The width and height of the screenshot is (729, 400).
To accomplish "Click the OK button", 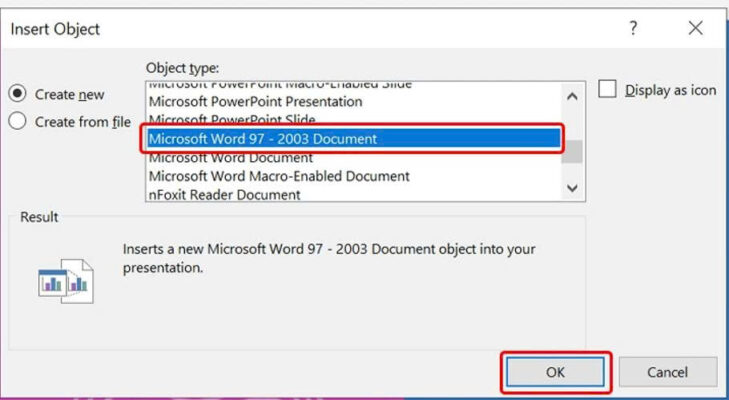I will point(555,372).
